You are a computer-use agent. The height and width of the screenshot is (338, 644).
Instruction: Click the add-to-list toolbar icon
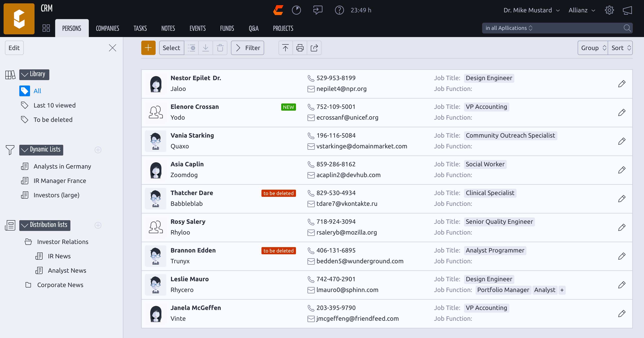(x=191, y=48)
